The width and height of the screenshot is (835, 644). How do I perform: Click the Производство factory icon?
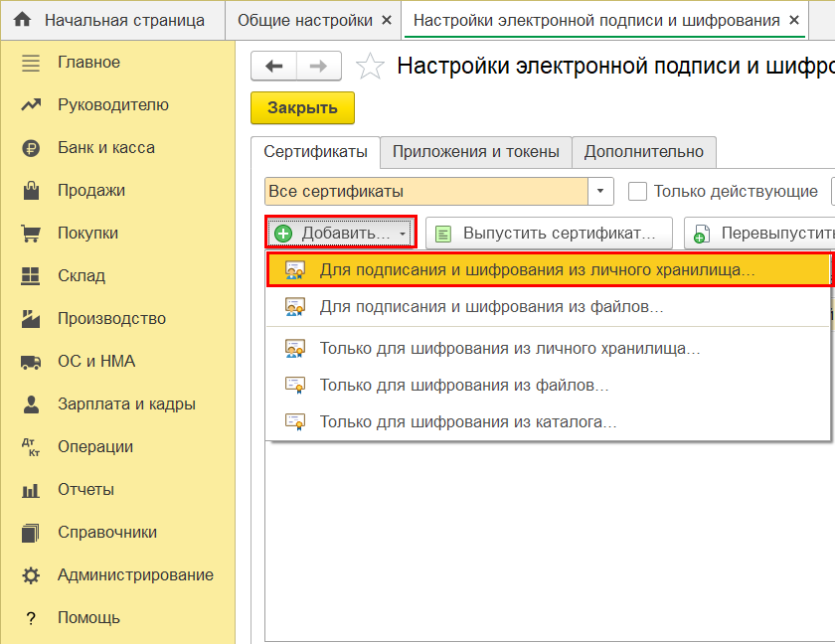31,318
